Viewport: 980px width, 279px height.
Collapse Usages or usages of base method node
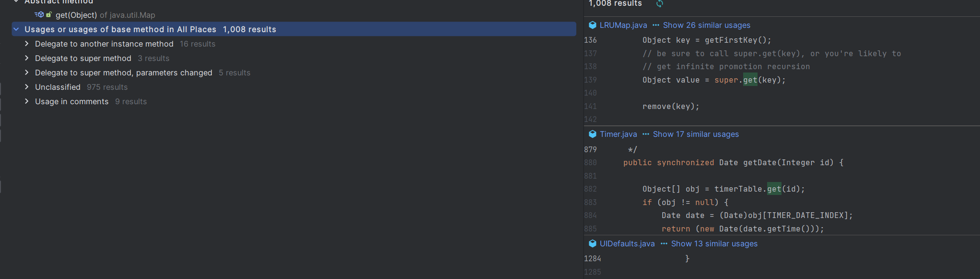(16, 29)
